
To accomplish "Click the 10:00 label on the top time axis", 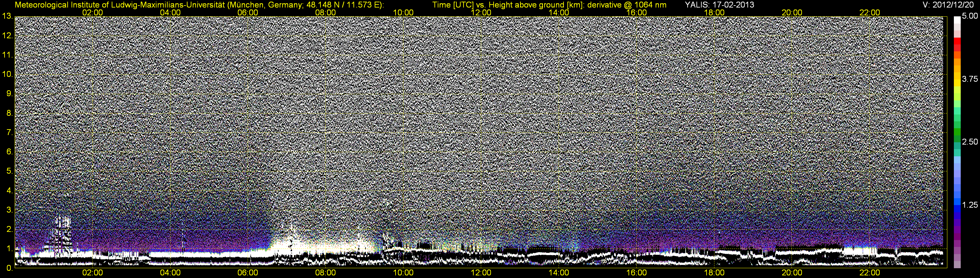I will point(403,12).
